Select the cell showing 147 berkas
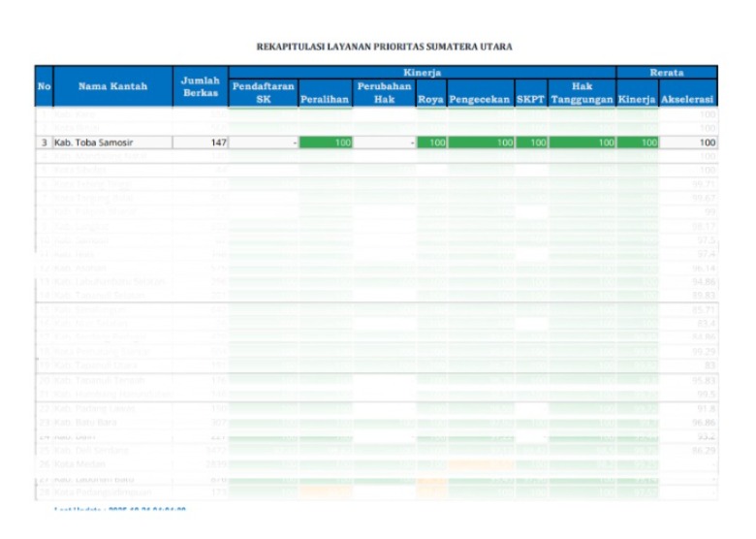 pos(201,143)
